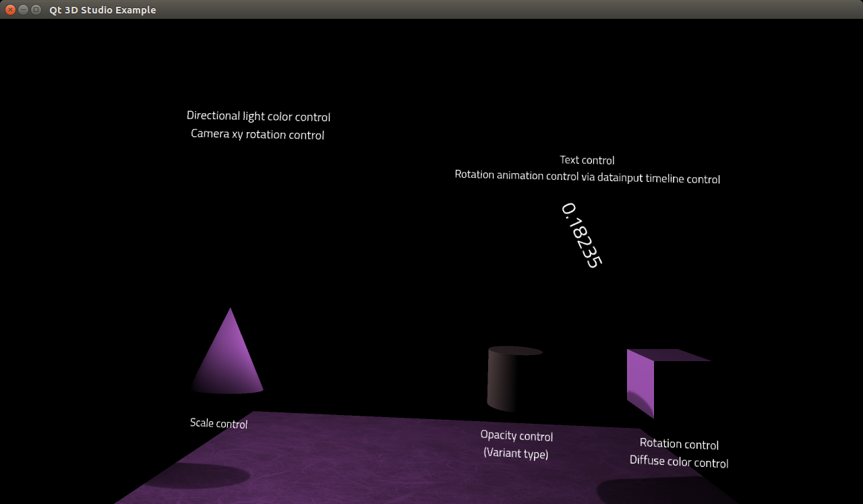This screenshot has height=504, width=863.
Task: Maximize the Qt 3D Studio window
Action: pyautogui.click(x=36, y=10)
